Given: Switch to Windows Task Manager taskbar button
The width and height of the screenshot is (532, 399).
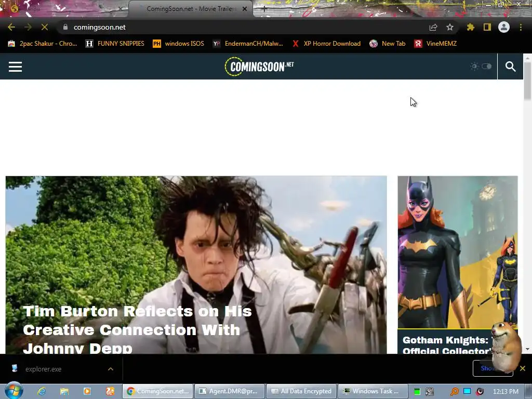Looking at the screenshot, I should pos(373,391).
